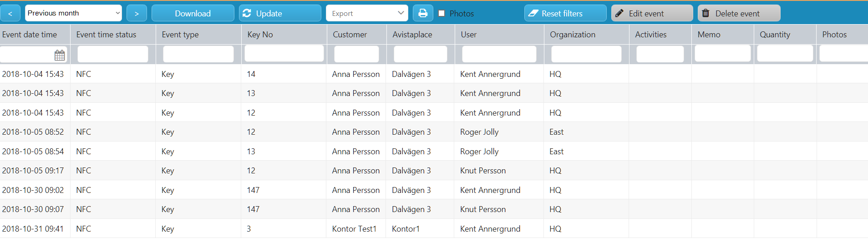
Task: Click the Download button
Action: (x=193, y=13)
